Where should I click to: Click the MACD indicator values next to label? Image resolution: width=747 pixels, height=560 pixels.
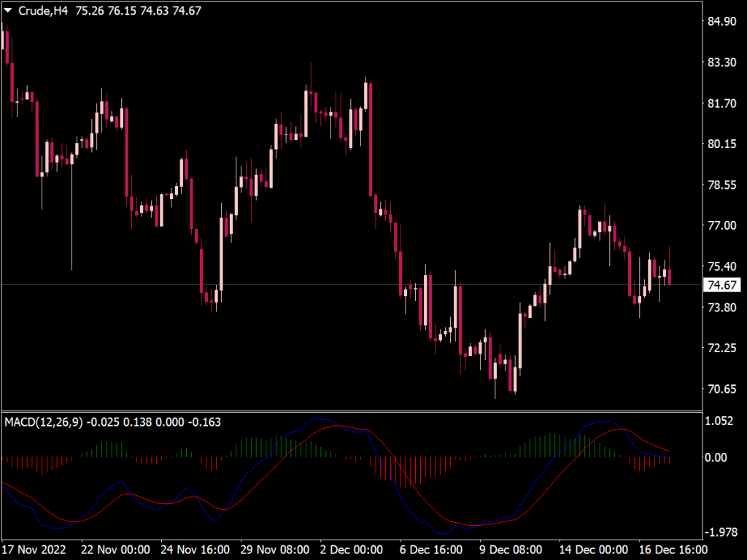coord(154,421)
